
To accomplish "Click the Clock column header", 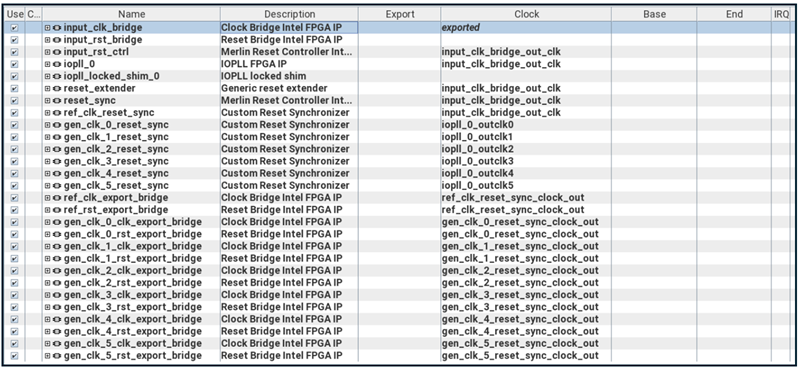I will coord(527,14).
